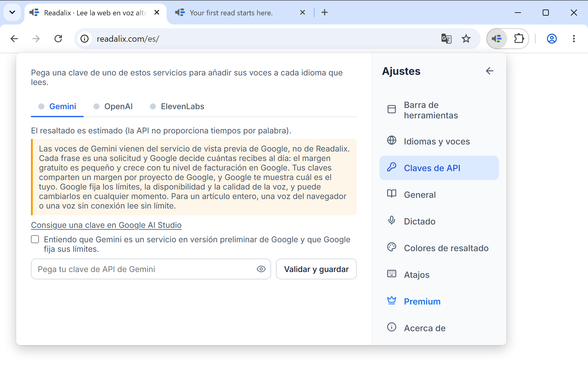Click the translate page icon
Image resolution: width=588 pixels, height=368 pixels.
tap(446, 39)
